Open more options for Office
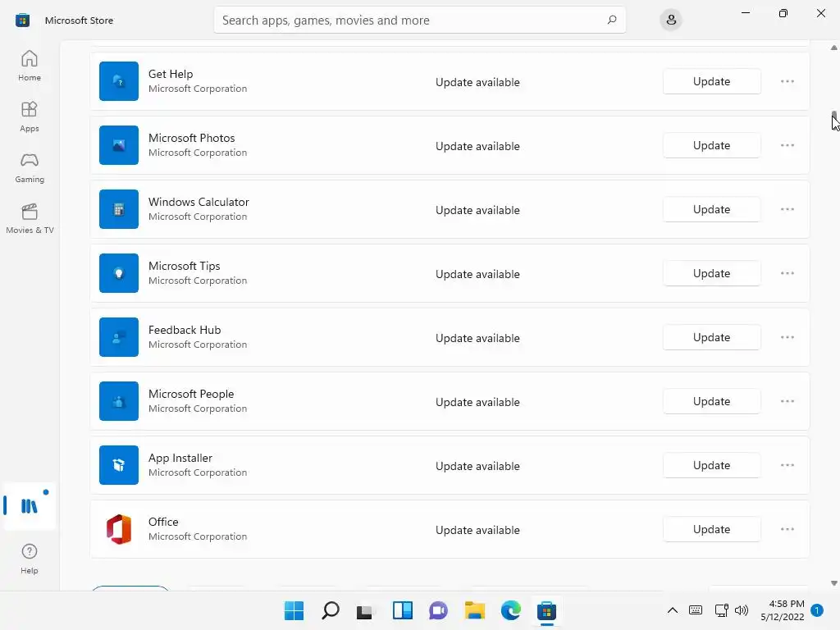The height and width of the screenshot is (630, 840). tap(787, 529)
